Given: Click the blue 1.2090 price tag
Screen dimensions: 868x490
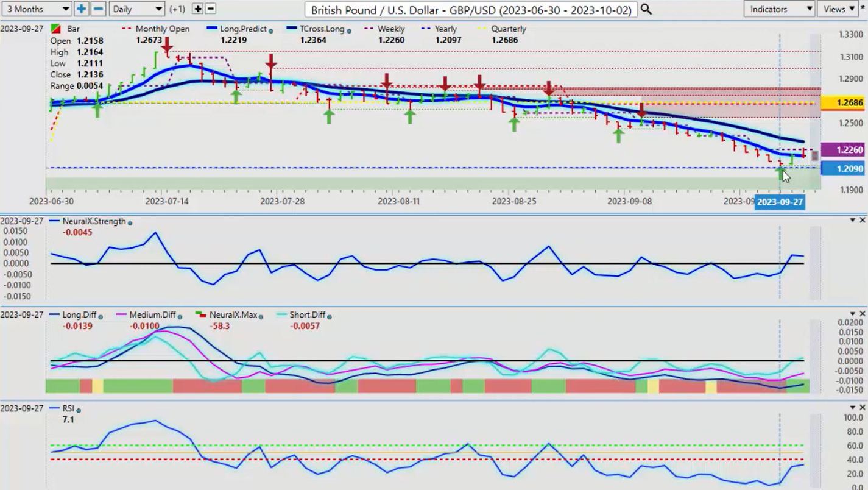Looking at the screenshot, I should (844, 168).
